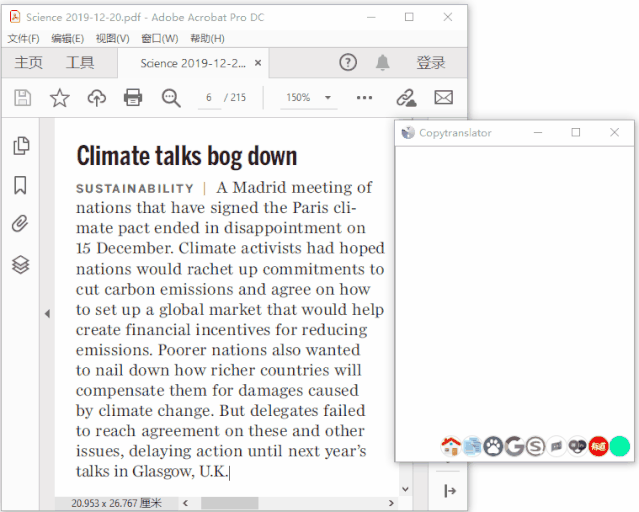Viewport: 639px width, 512px height.
Task: Click the speech bubbles icon in Copytranslator
Action: (x=577, y=446)
